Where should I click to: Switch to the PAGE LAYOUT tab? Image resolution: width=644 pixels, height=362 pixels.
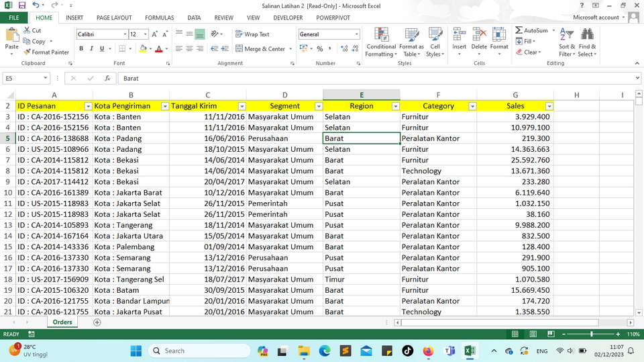(114, 17)
